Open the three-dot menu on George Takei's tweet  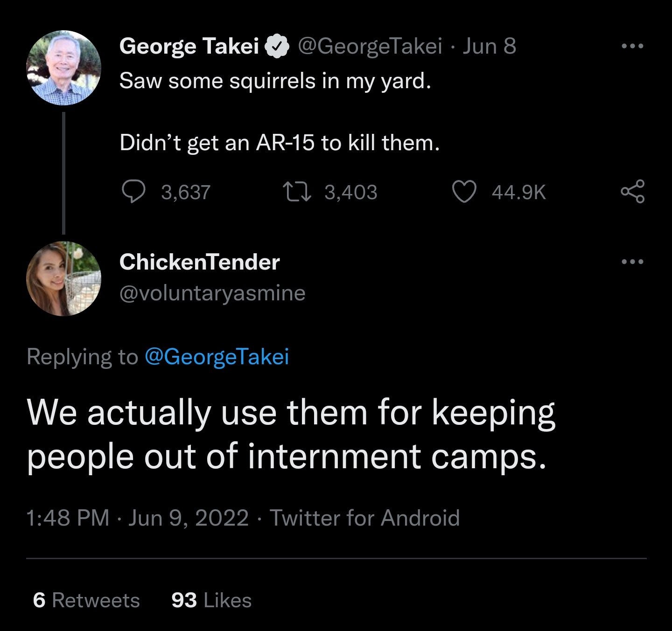coord(633,46)
